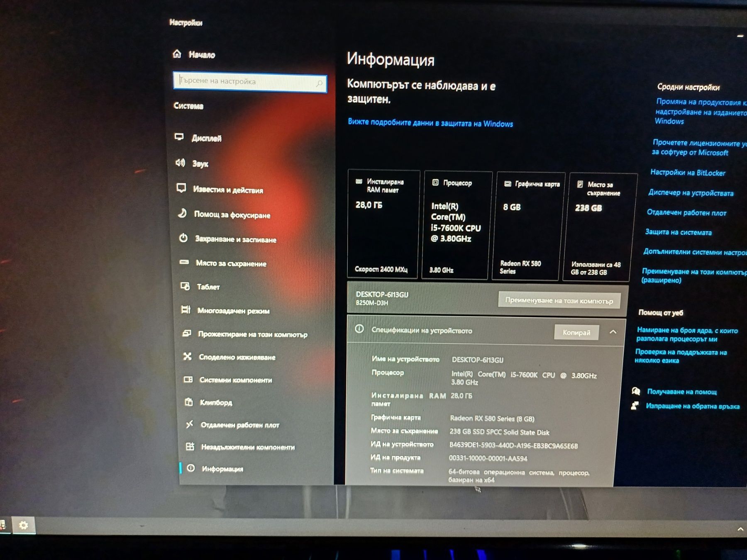Click the Място за съхранение 238 GB card
This screenshot has height=560, width=747.
[x=599, y=227]
